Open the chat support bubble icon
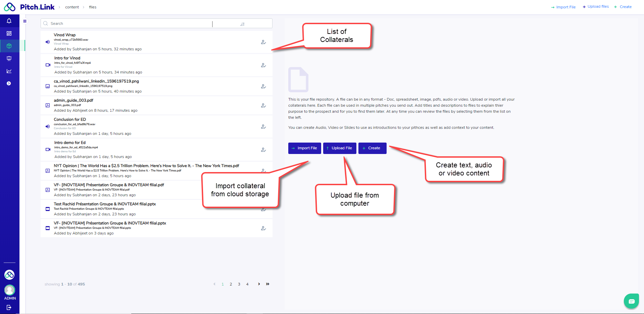644x314 pixels. pyautogui.click(x=631, y=301)
